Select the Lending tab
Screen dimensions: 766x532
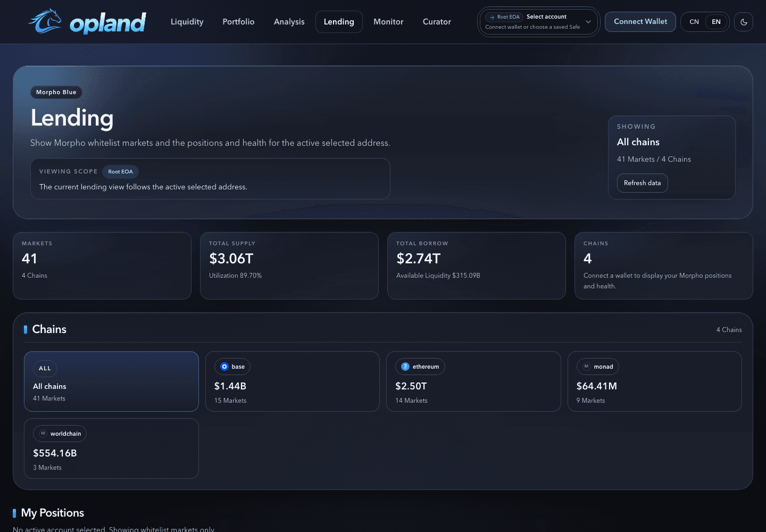(x=339, y=22)
